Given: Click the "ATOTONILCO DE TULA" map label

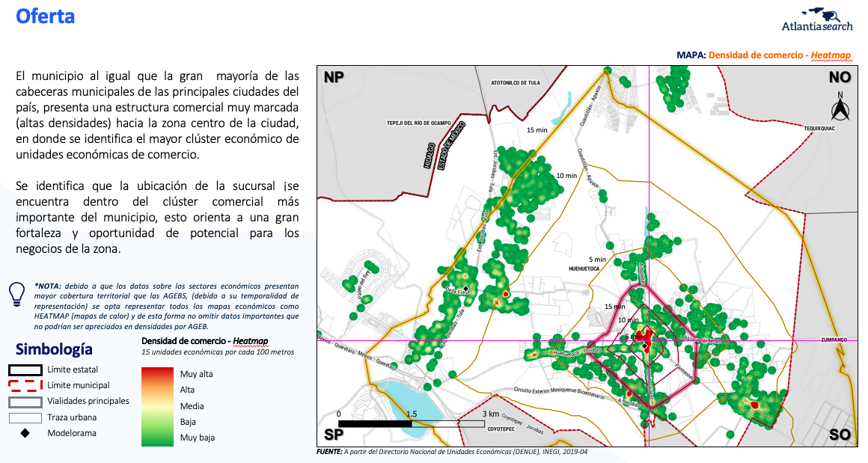Looking at the screenshot, I should pos(516,83).
